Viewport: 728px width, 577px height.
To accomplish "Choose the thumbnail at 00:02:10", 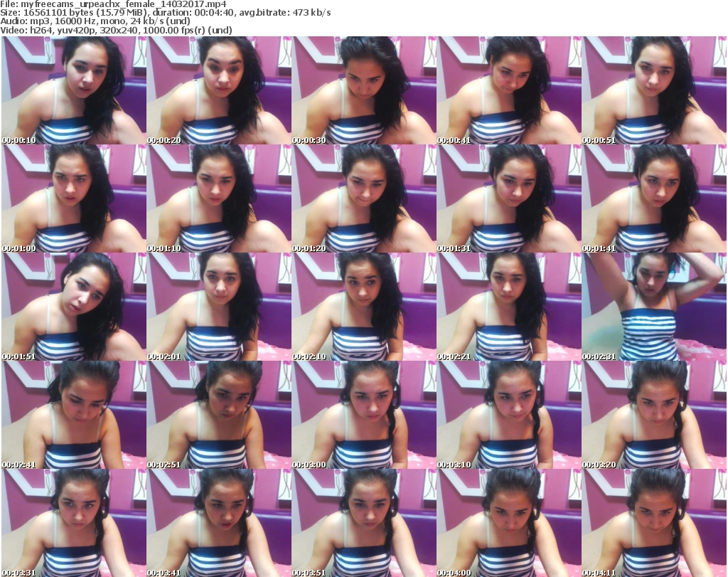I will coord(364,307).
